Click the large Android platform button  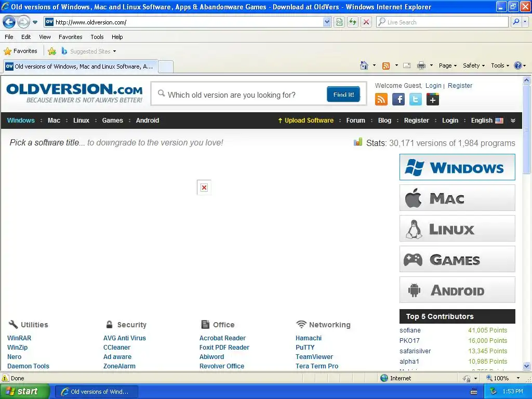tap(457, 290)
